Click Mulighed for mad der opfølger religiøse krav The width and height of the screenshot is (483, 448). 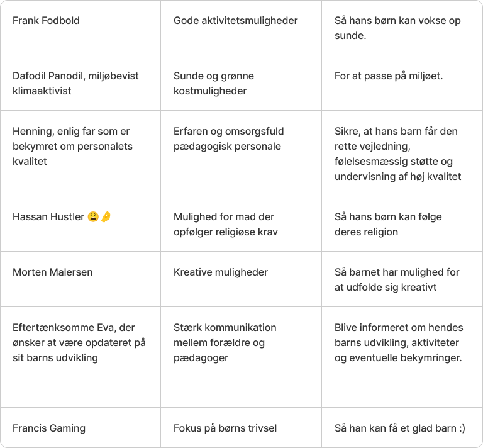point(241,224)
